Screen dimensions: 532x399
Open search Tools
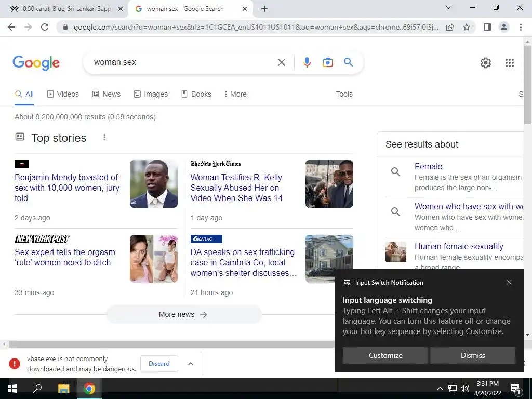[344, 94]
